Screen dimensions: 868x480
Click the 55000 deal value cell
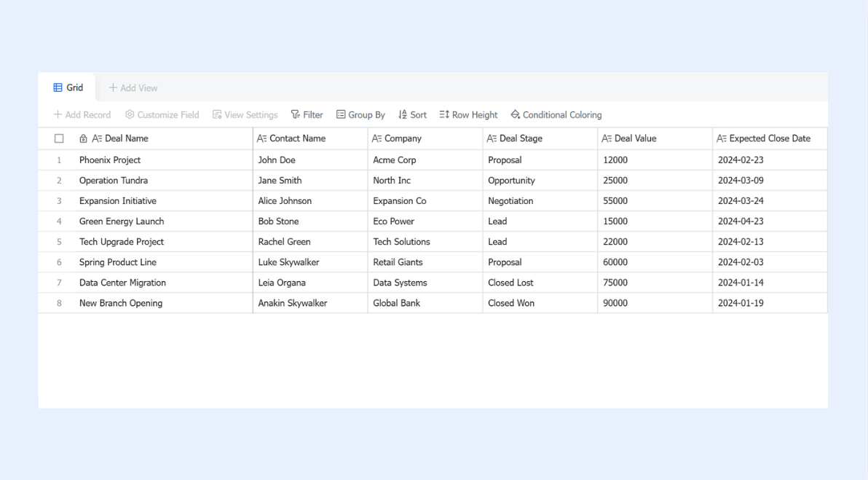coord(655,201)
